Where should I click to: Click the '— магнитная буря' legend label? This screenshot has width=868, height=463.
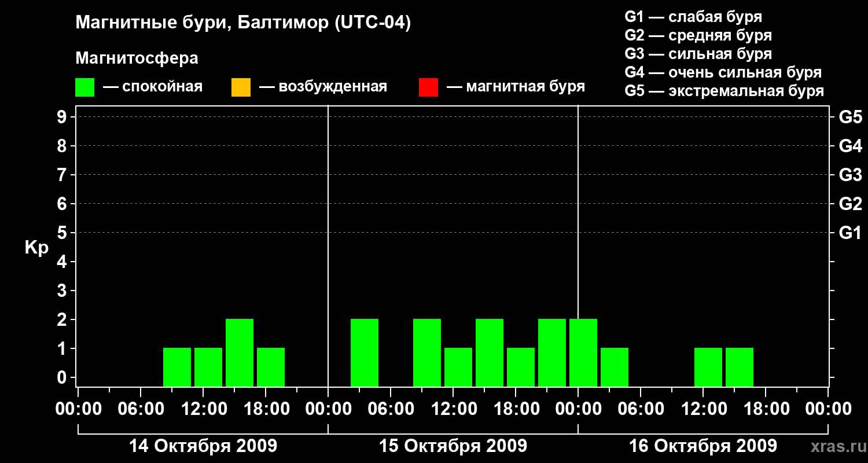(516, 87)
